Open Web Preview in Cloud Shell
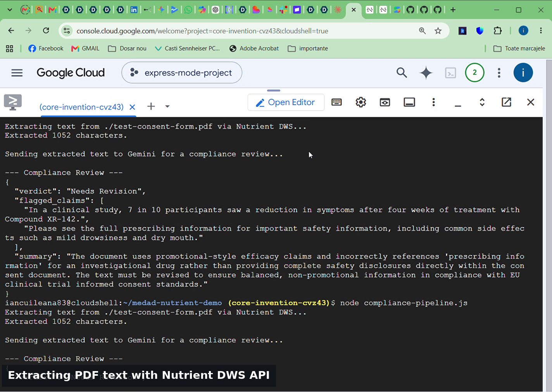Screen dimensions: 552x392 [385, 102]
